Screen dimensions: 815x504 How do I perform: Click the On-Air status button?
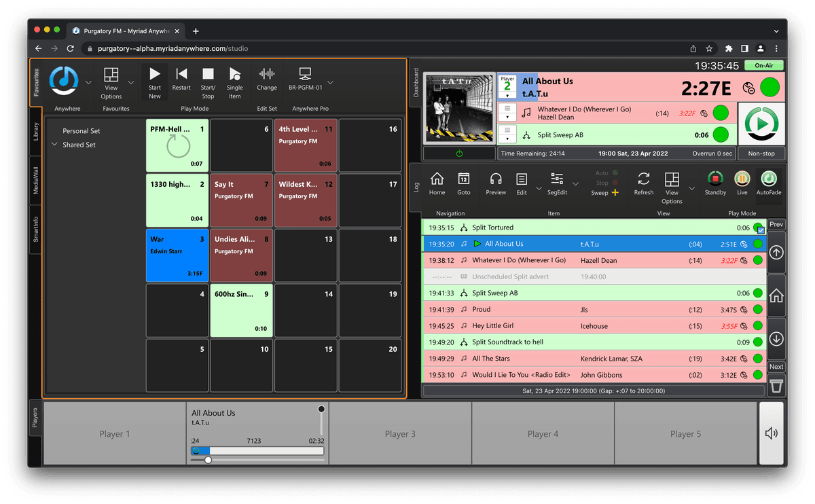763,66
